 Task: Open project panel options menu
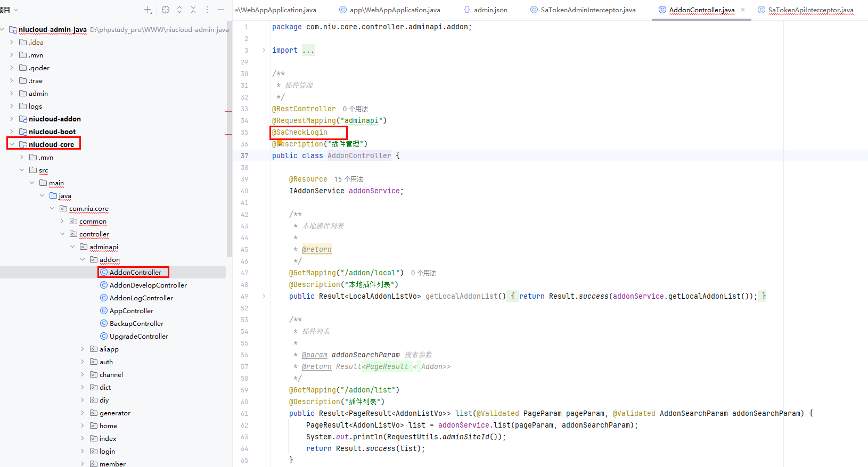(x=207, y=10)
